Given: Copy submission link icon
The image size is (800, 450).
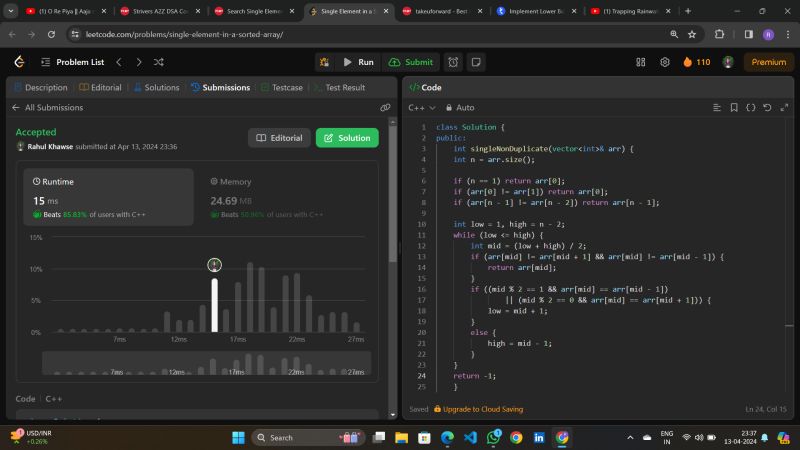Looking at the screenshot, I should [x=385, y=107].
